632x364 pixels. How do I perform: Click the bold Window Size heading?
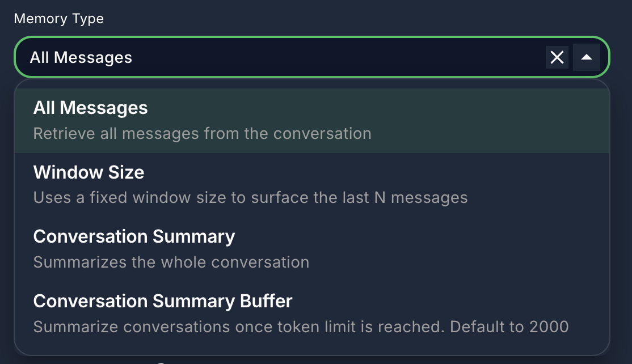[x=89, y=172]
